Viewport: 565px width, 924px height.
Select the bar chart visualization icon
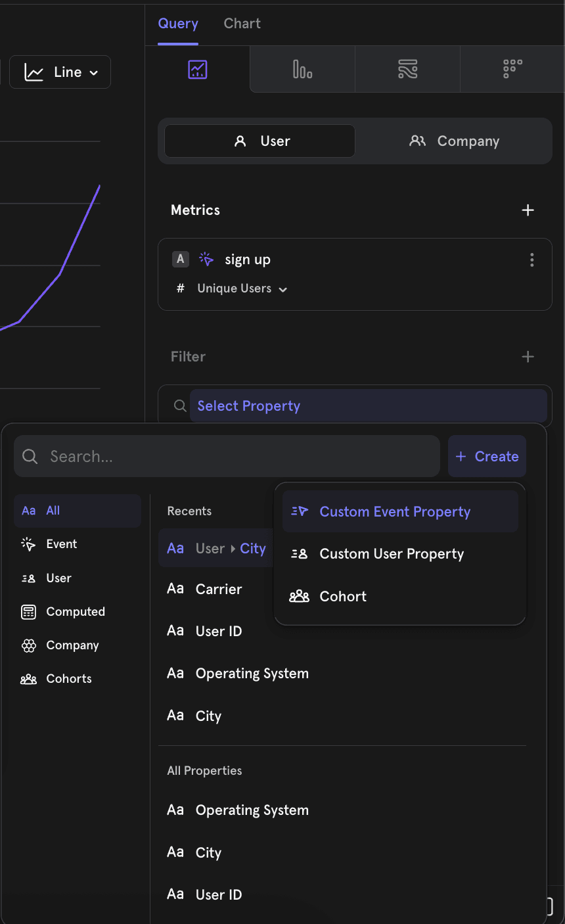(302, 68)
